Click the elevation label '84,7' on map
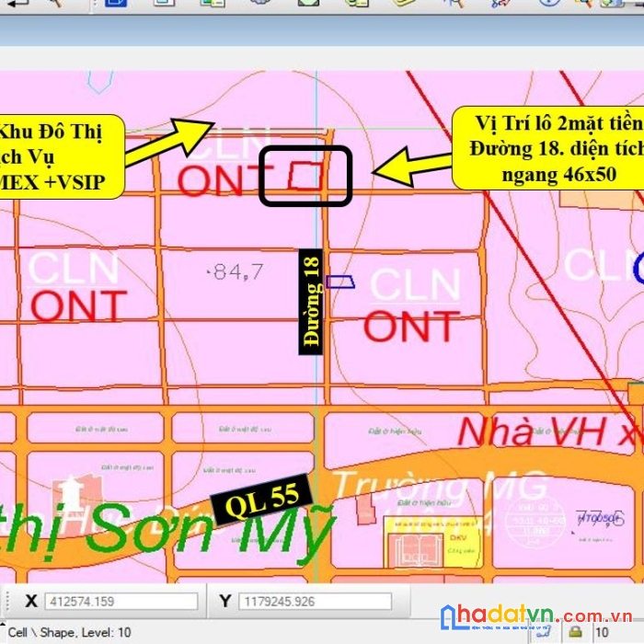Image resolution: width=644 pixels, height=644 pixels. tap(236, 271)
